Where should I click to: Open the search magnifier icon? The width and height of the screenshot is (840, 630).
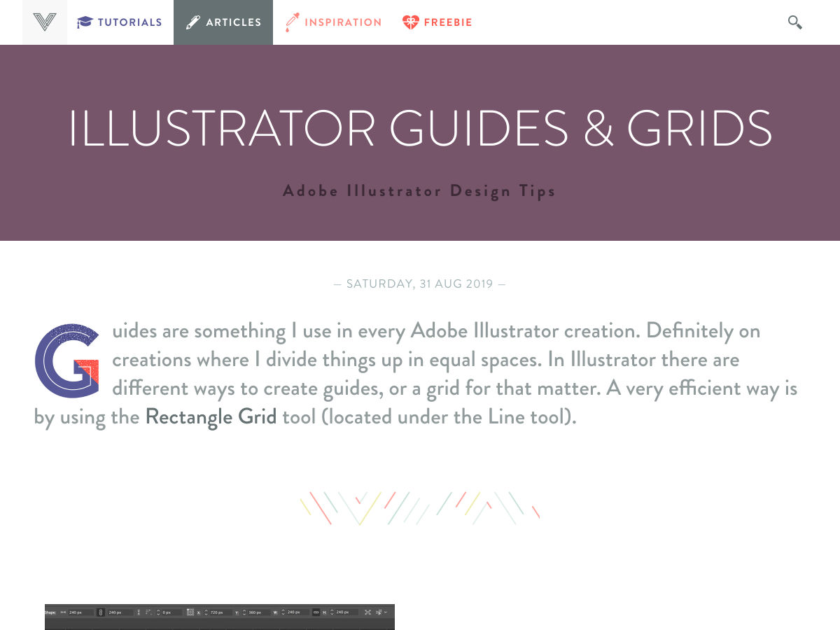794,22
